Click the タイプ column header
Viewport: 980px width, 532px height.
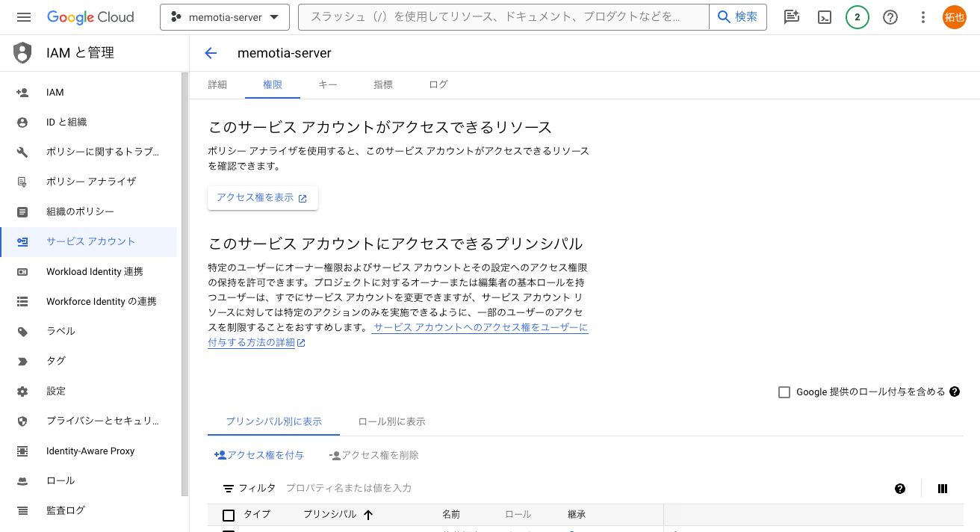click(257, 515)
